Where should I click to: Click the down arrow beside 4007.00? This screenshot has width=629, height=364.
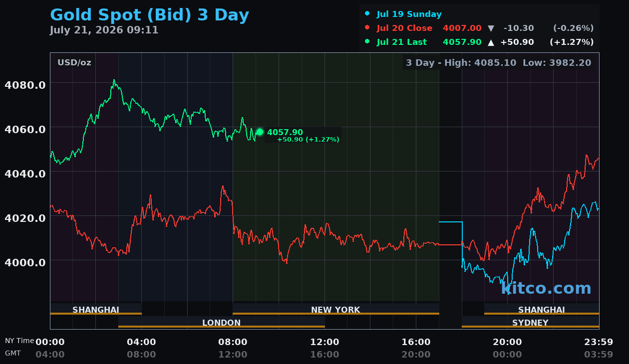click(x=491, y=28)
